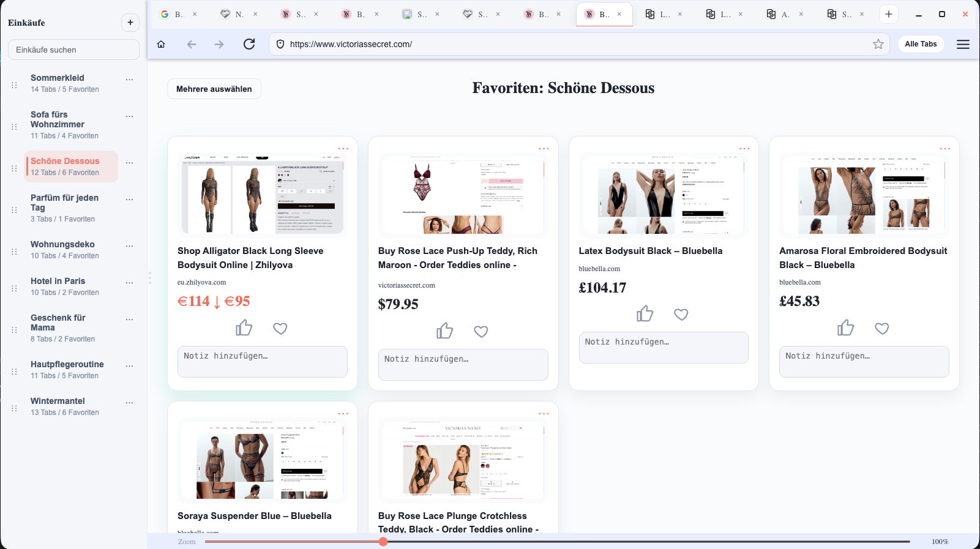Select the Sofa fürs Wohnzimmer list
Image resolution: width=980 pixels, height=549 pixels.
point(71,125)
